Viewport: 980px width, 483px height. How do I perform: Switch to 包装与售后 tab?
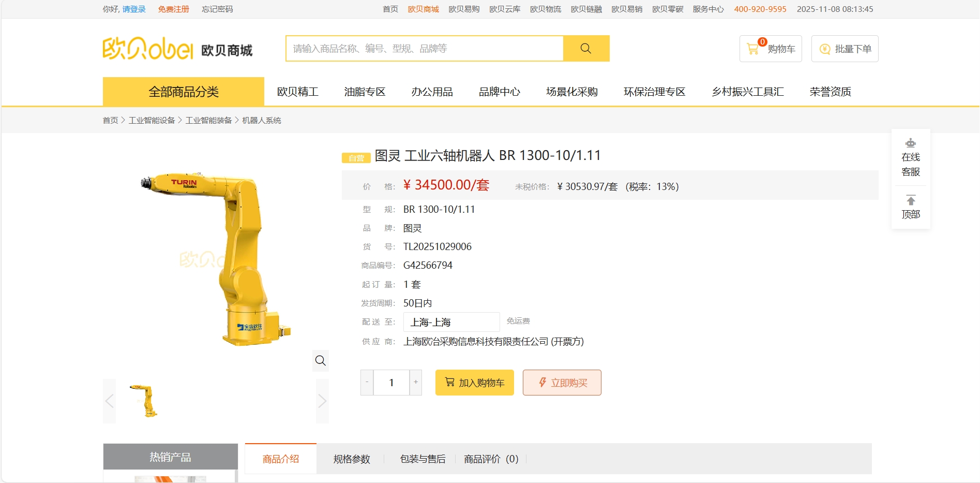423,459
